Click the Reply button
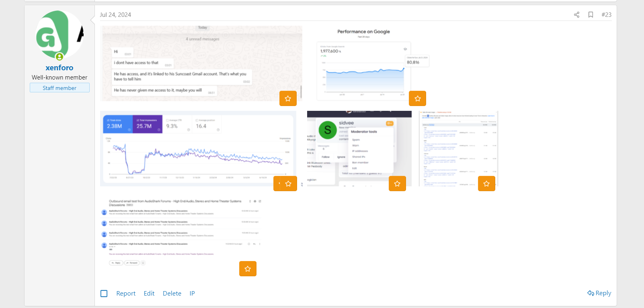 [x=599, y=293]
